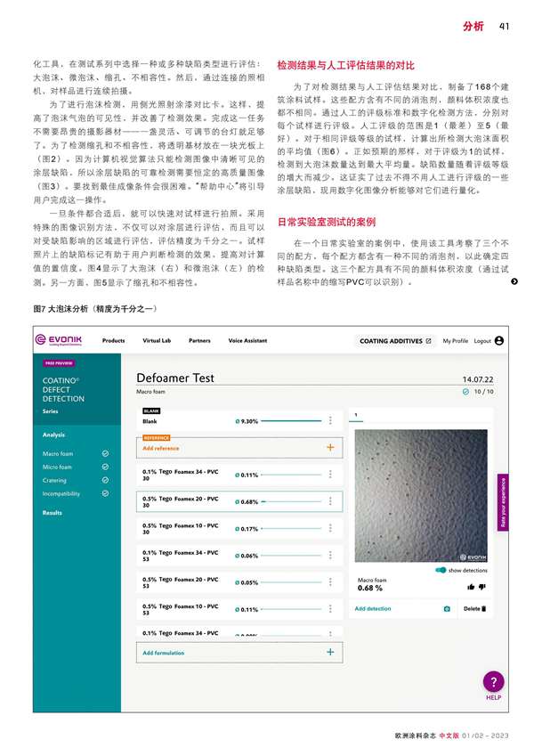Click the orange plus icon in Add reference
This screenshot has width=534, height=756.
point(330,448)
